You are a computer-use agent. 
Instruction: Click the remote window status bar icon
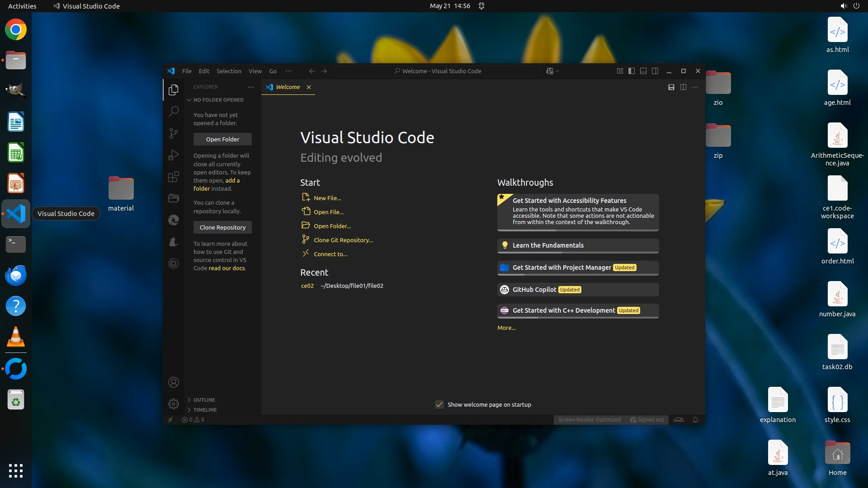pos(170,419)
